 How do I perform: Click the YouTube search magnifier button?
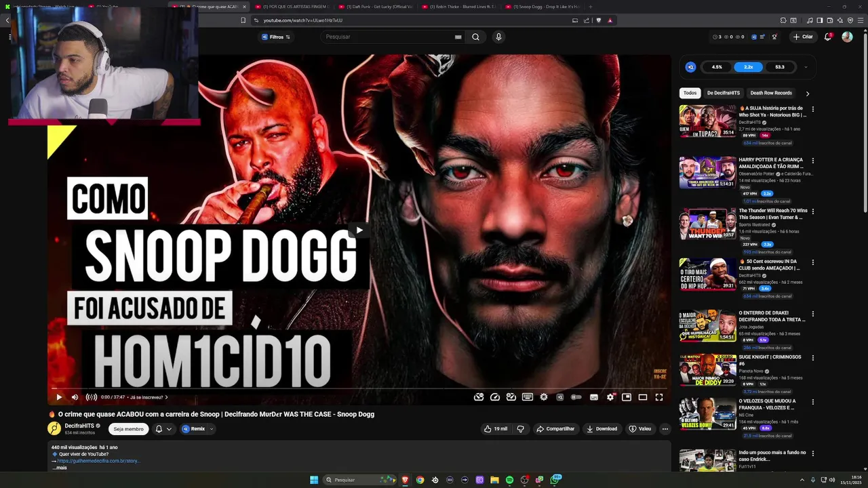click(475, 37)
